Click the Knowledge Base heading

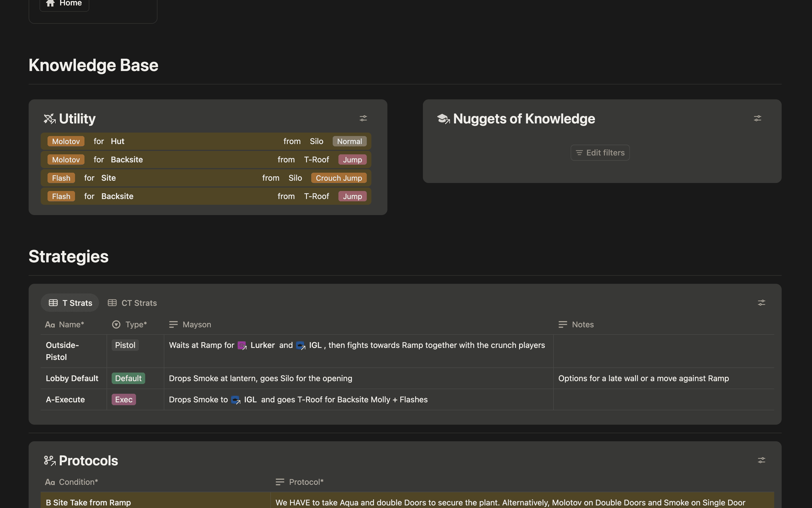click(93, 65)
